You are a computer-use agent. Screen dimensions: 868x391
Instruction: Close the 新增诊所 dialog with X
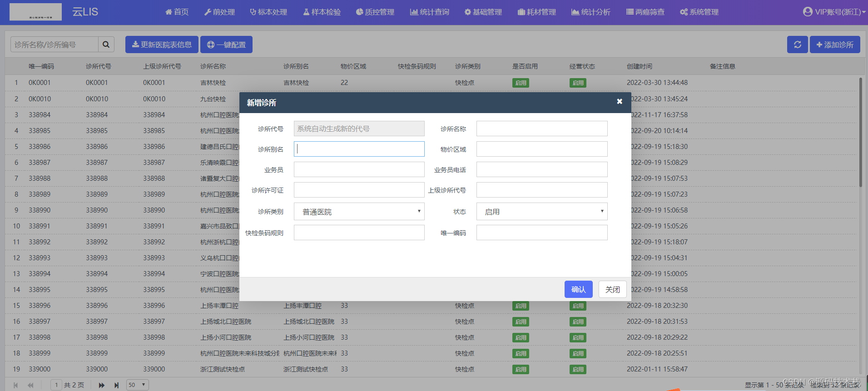coord(620,101)
